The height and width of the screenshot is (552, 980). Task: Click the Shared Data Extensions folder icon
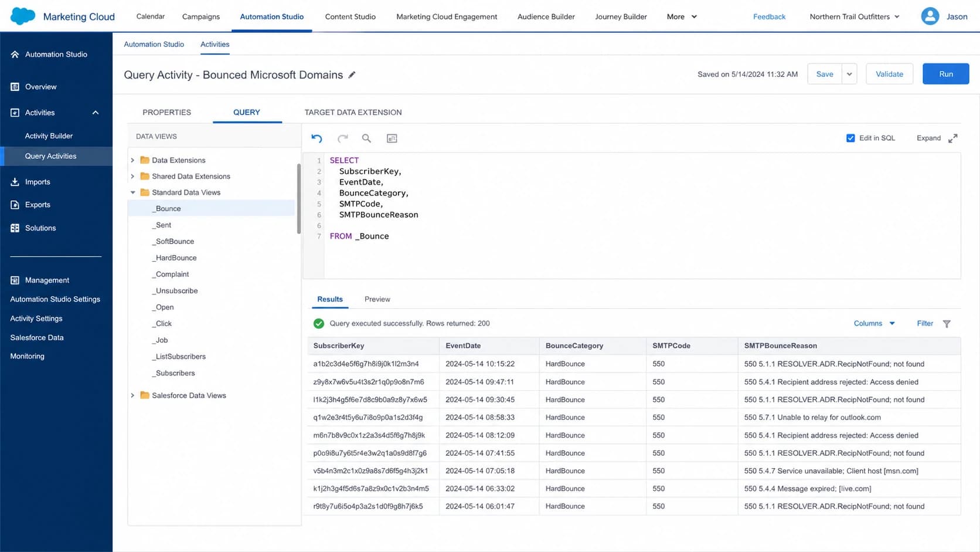tap(145, 176)
